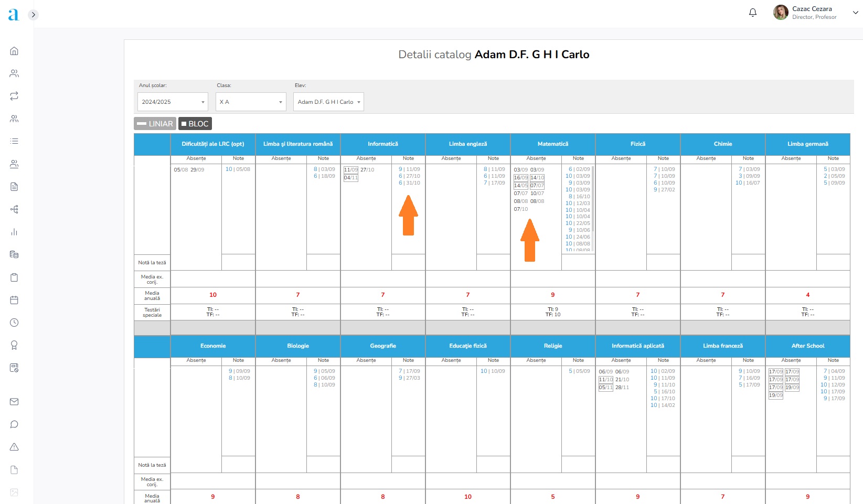Click the warning triangle icon

14,447
